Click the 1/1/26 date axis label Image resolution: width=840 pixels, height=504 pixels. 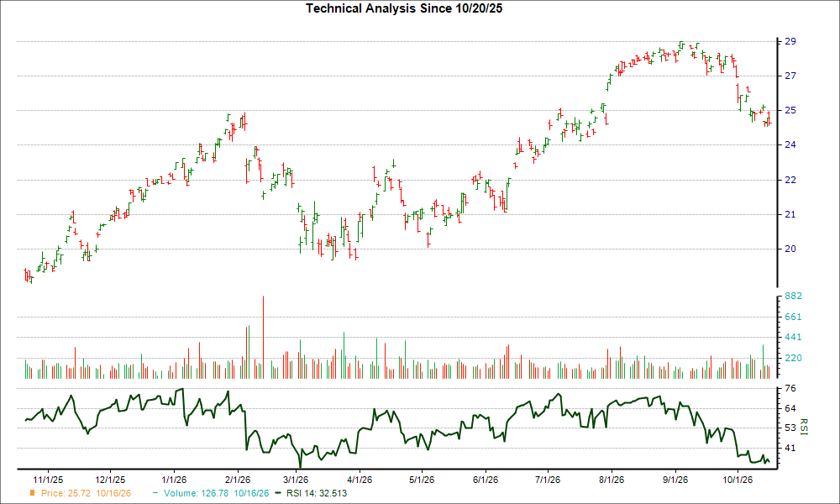tap(174, 480)
